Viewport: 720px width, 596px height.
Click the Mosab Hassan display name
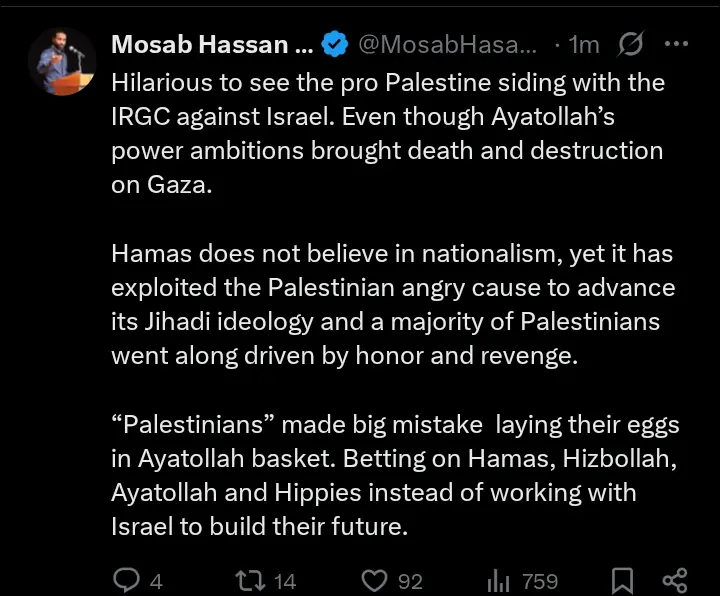click(x=212, y=44)
